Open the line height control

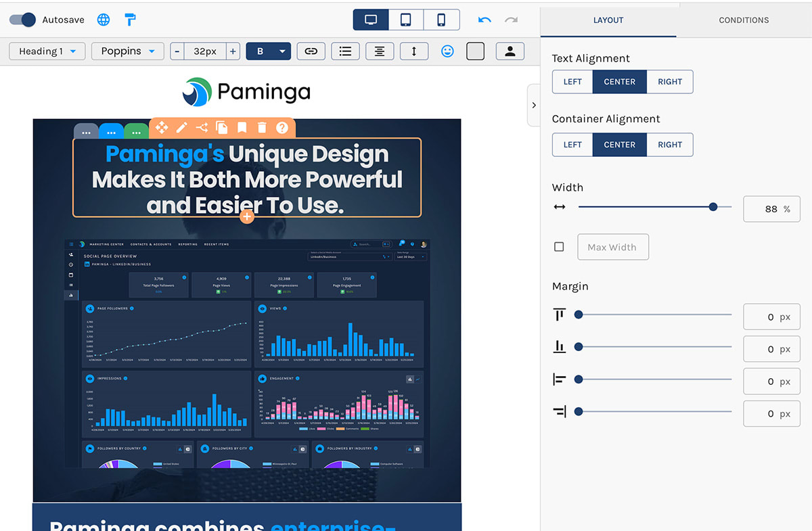tap(414, 51)
